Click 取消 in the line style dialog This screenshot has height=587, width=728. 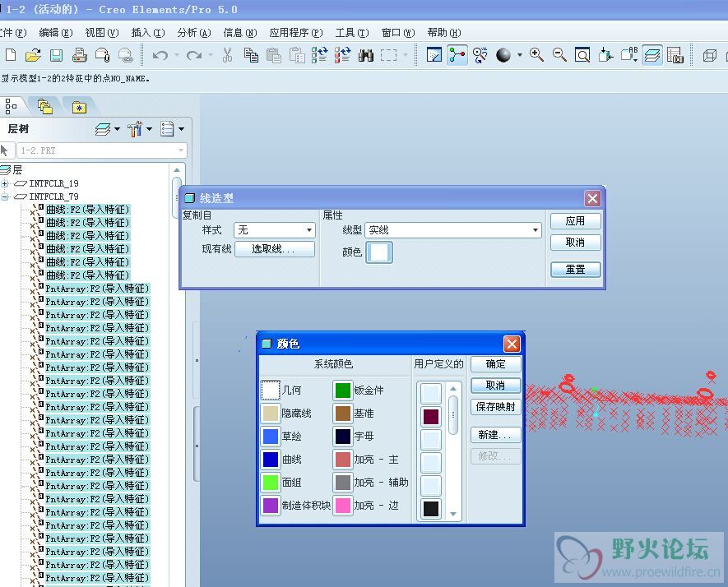(x=575, y=243)
